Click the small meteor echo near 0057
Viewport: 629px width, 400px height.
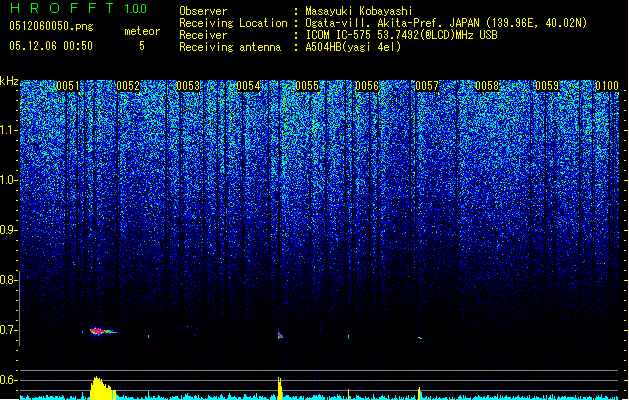coord(420,338)
